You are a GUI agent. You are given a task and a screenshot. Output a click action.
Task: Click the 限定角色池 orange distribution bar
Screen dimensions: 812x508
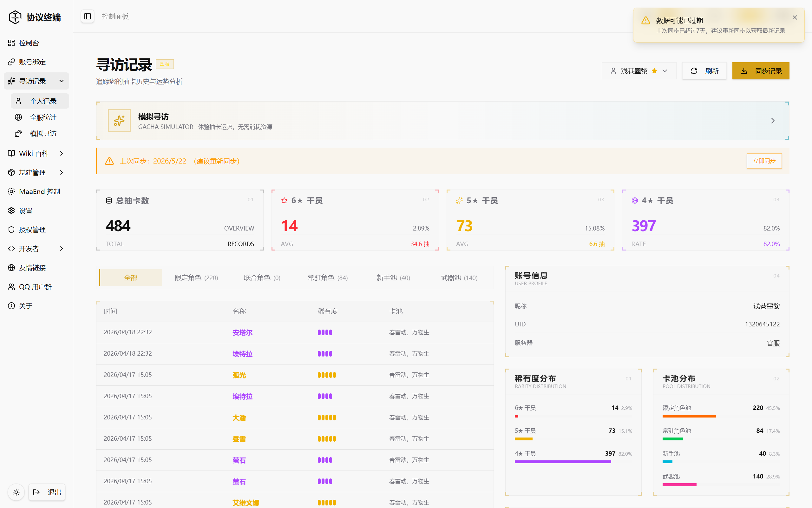coord(689,416)
